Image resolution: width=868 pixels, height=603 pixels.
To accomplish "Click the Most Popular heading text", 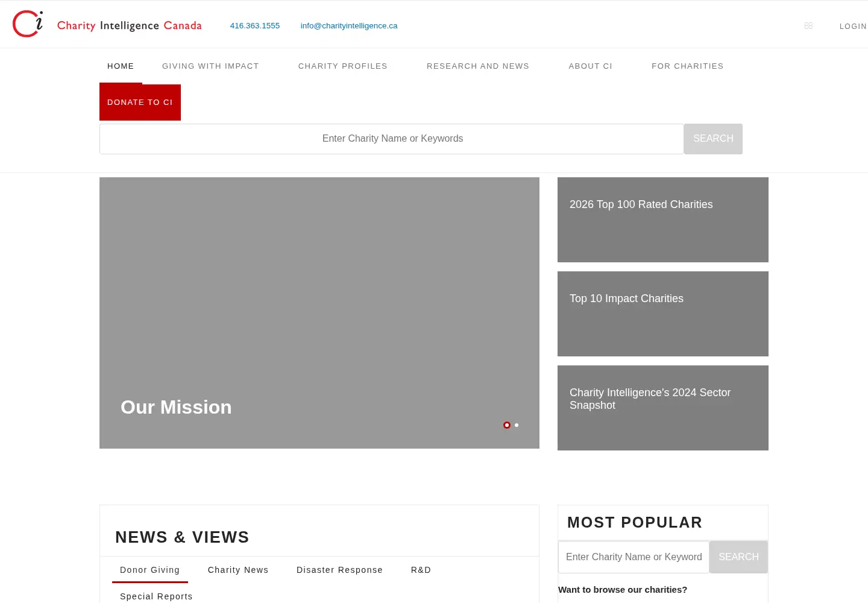I will 635,523.
